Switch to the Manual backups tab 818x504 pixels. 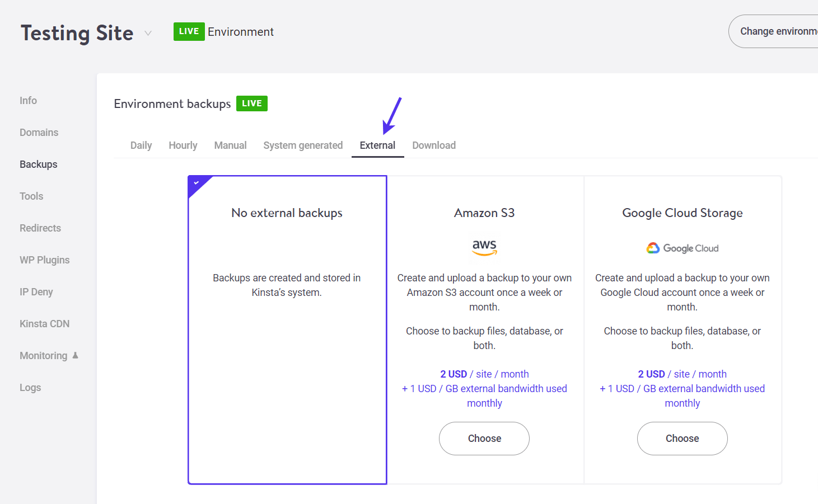click(230, 145)
